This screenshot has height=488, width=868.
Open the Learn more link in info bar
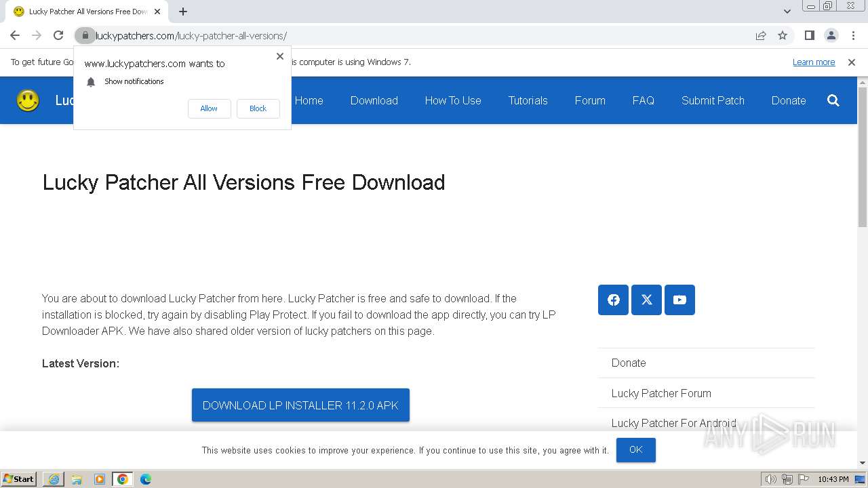point(814,62)
